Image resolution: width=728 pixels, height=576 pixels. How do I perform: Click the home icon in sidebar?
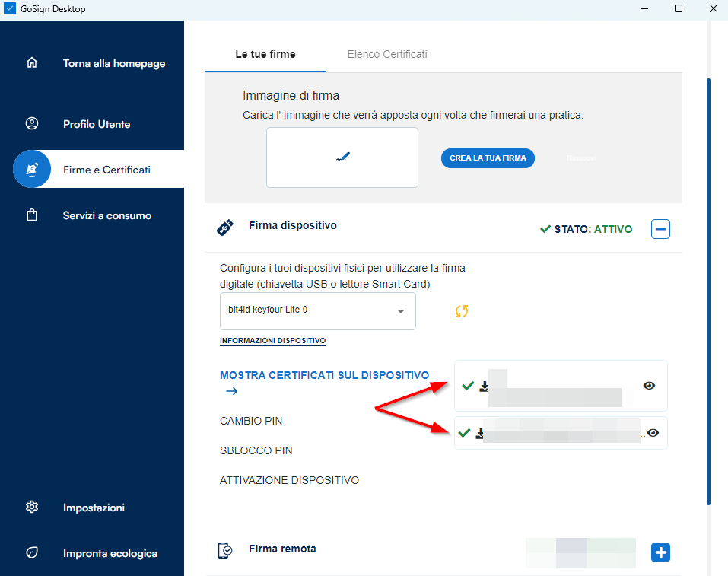(x=32, y=63)
